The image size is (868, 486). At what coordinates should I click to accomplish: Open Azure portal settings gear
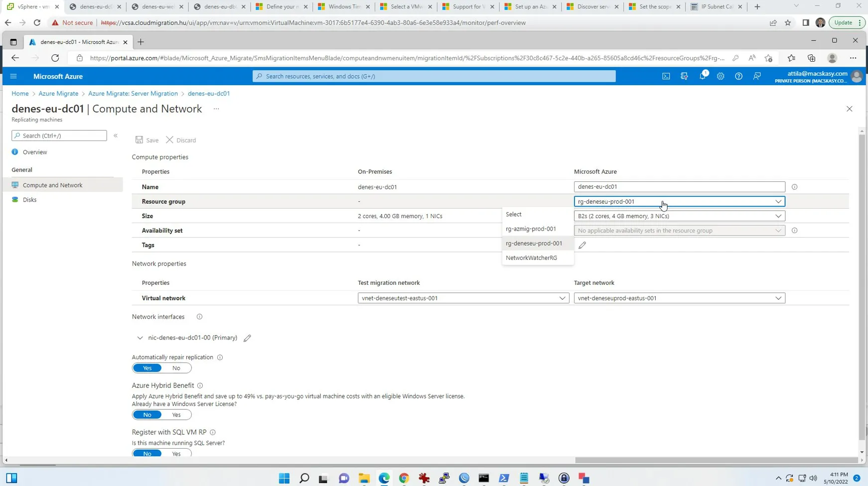721,76
